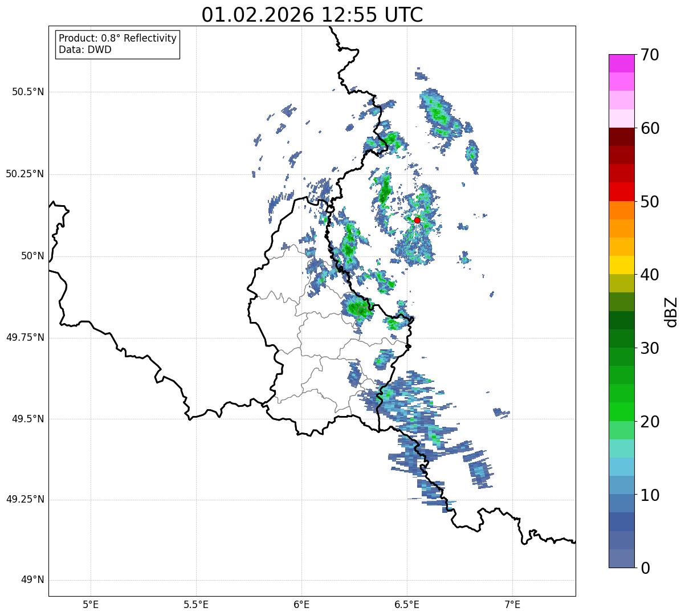Click the grey-blue bottom colorbar segment
This screenshot has height=616, width=685.
pyautogui.click(x=622, y=558)
